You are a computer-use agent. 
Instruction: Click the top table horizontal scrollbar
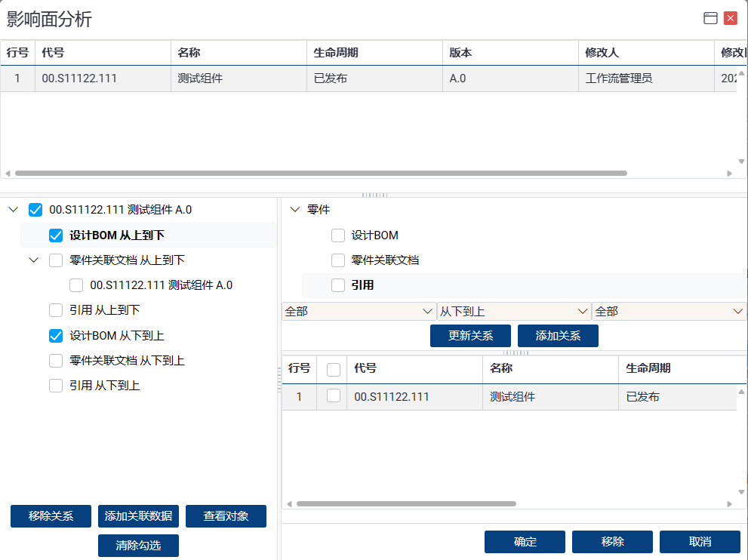(x=321, y=173)
